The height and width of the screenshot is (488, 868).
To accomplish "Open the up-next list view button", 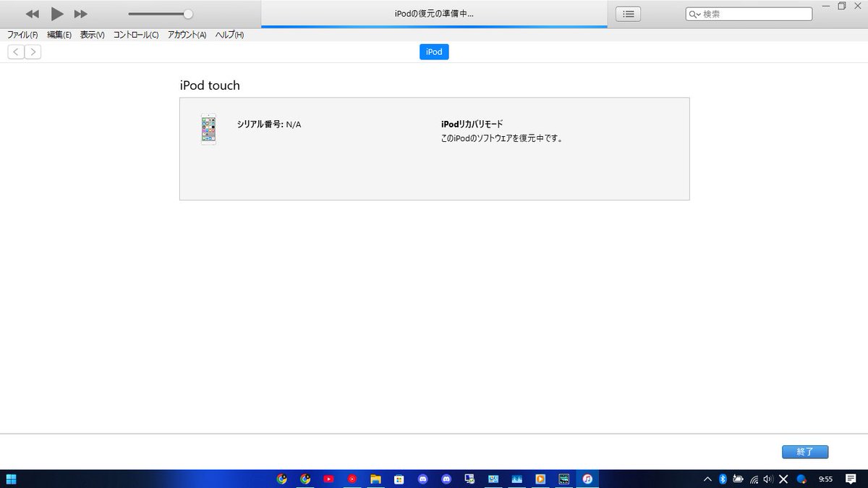I will coord(628,14).
